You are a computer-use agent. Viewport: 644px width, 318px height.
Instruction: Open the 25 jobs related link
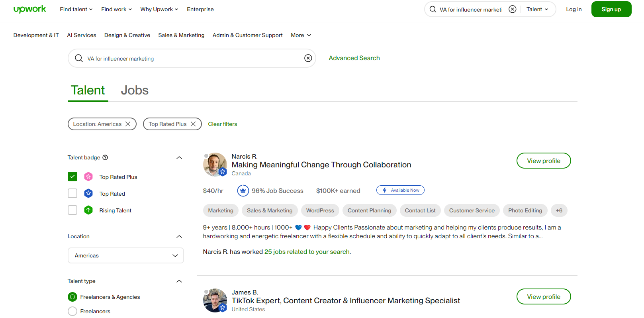[x=307, y=252]
